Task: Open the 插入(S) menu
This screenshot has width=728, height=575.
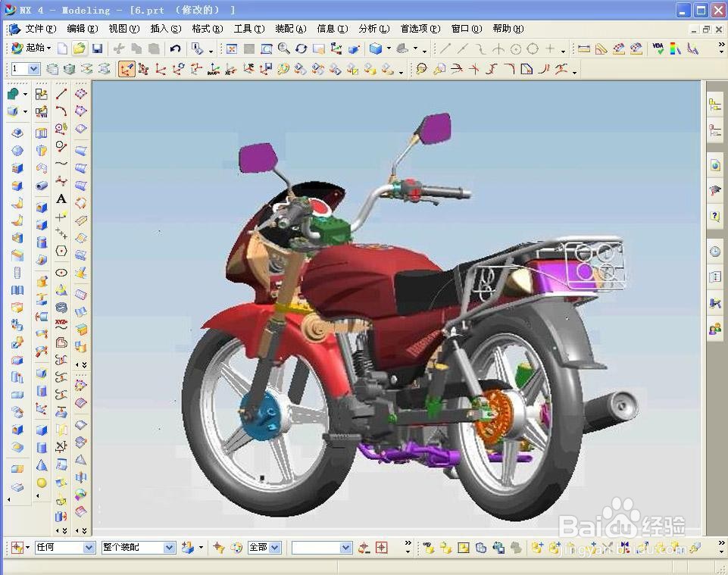Action: pyautogui.click(x=166, y=29)
